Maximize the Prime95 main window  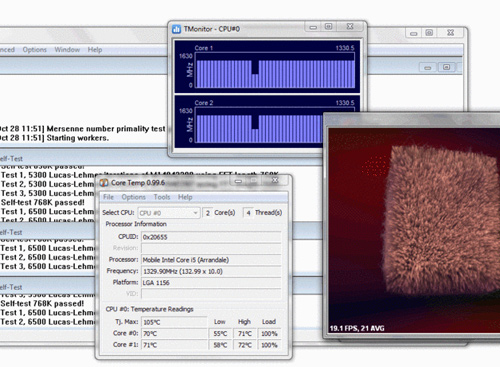[429, 33]
